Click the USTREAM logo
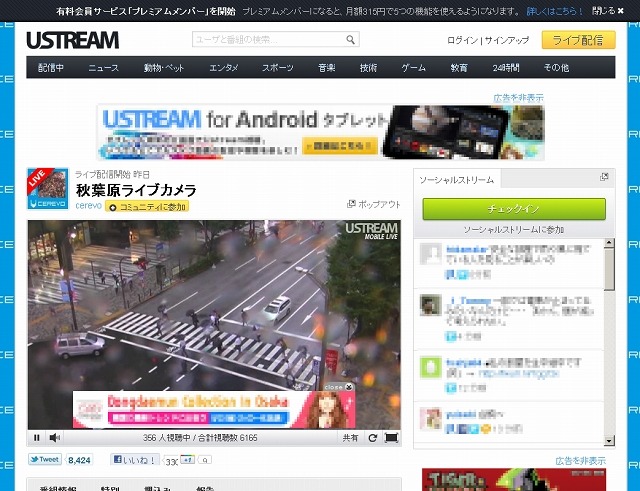The image size is (640, 491). point(73,40)
